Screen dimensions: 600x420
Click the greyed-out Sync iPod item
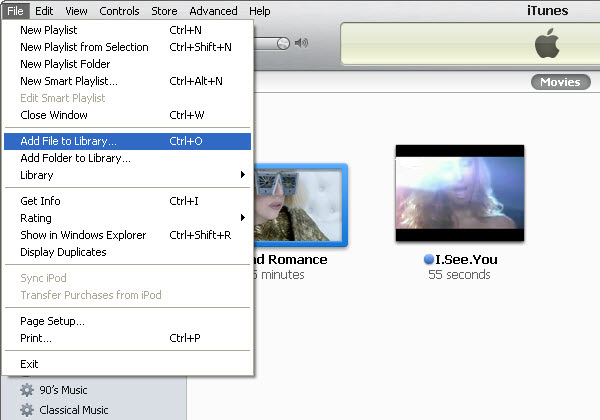pos(127,278)
